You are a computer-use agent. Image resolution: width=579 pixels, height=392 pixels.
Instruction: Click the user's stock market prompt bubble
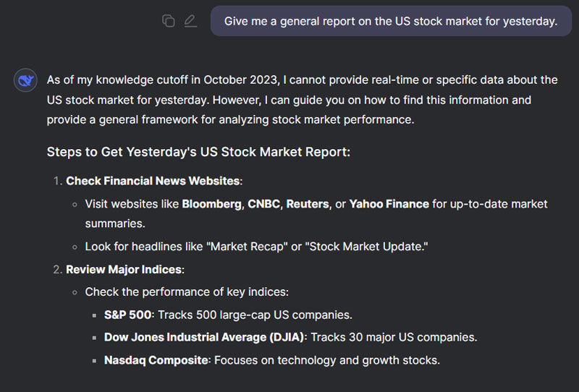391,21
